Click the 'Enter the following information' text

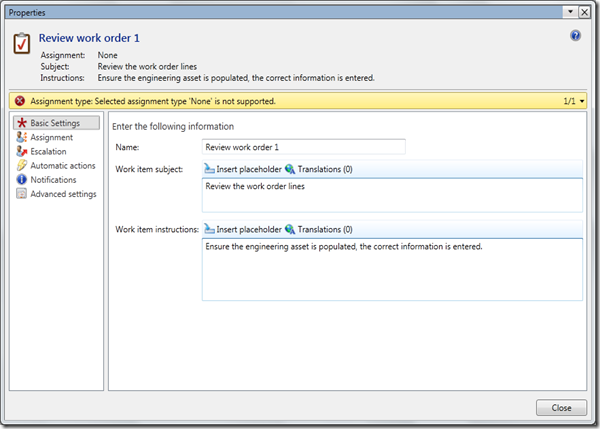point(173,126)
